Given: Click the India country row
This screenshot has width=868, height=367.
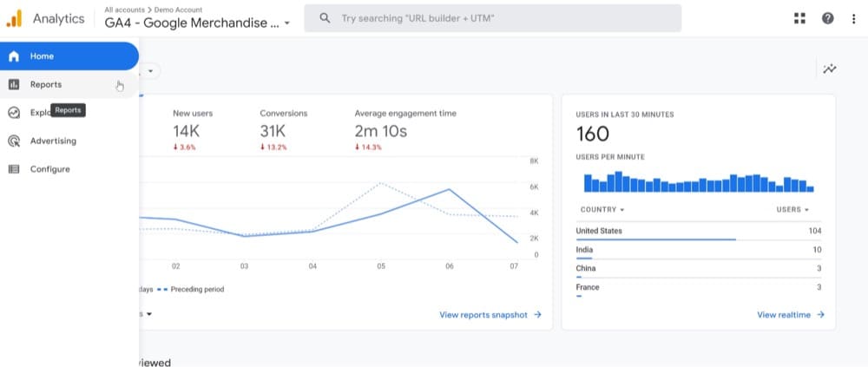Looking at the screenshot, I should (699, 250).
